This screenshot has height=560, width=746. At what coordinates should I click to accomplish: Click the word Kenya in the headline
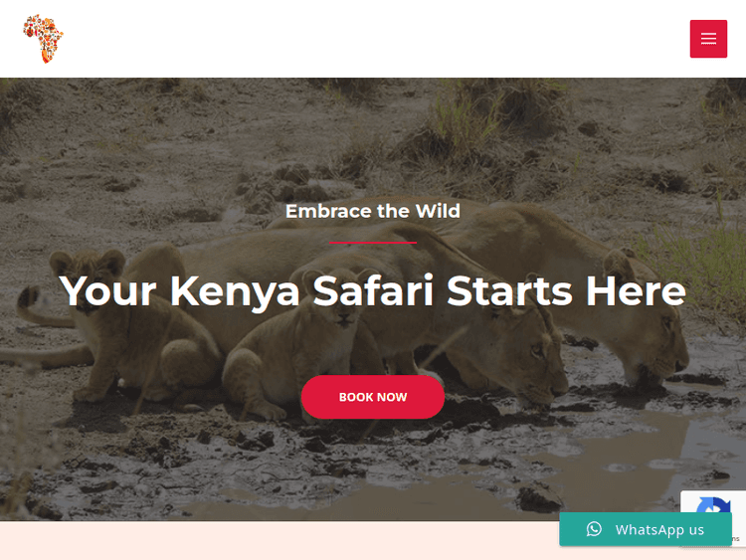pos(235,291)
